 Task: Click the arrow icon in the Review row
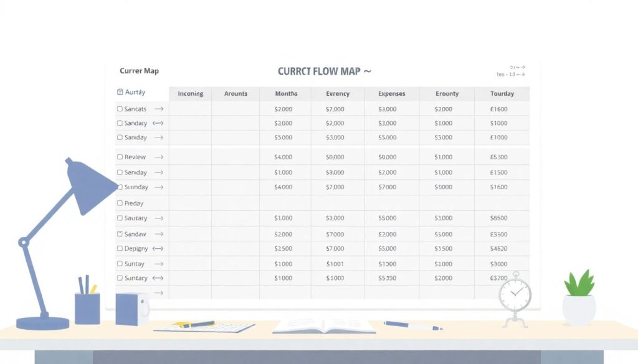(159, 157)
